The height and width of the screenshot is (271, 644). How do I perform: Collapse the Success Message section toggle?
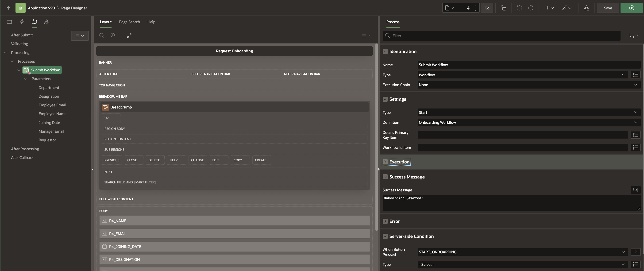(x=385, y=177)
